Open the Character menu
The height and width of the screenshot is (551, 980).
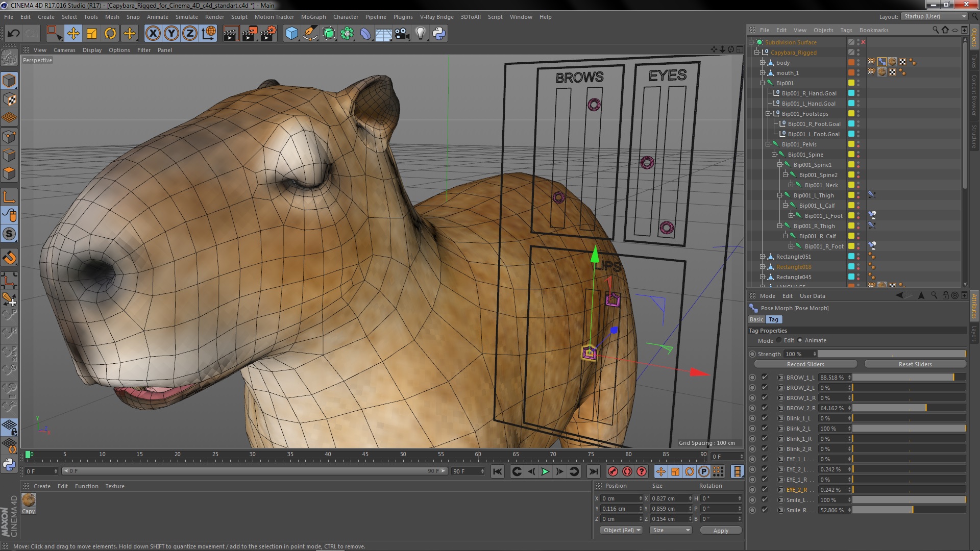click(x=346, y=17)
